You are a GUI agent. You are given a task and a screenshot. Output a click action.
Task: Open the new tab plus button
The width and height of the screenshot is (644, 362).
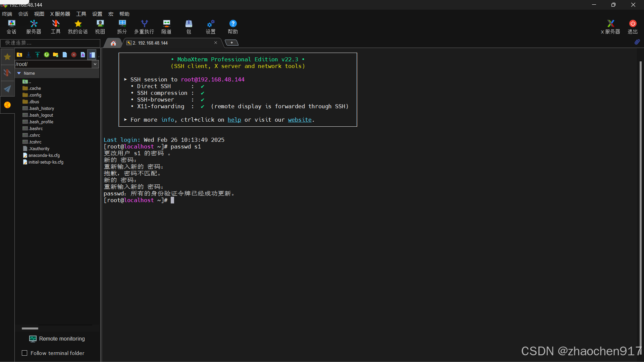pyautogui.click(x=231, y=43)
